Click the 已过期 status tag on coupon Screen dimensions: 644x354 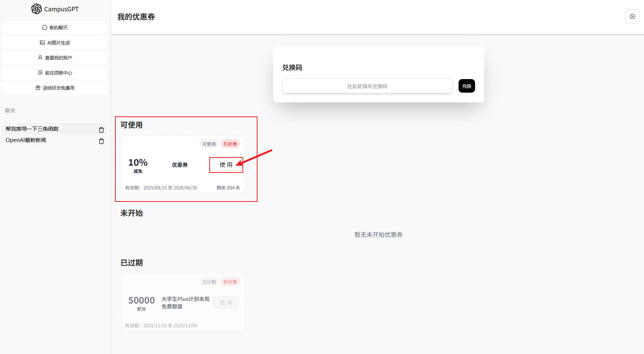(209, 282)
